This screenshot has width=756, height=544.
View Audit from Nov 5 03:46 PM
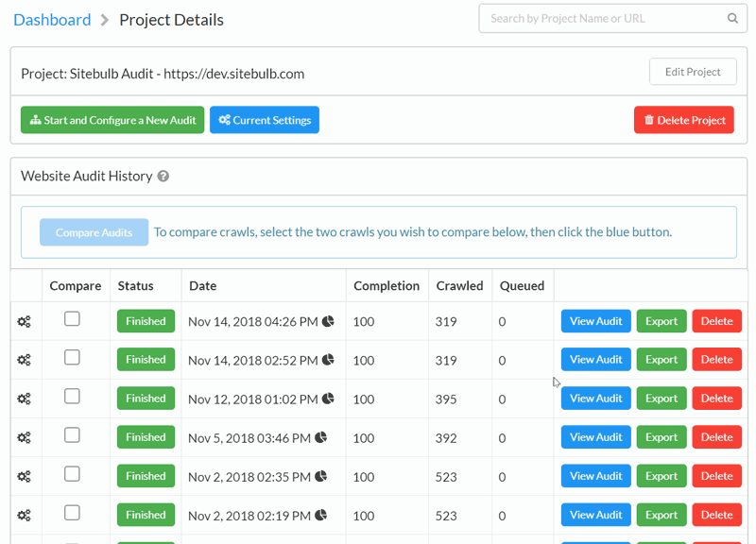[596, 437]
